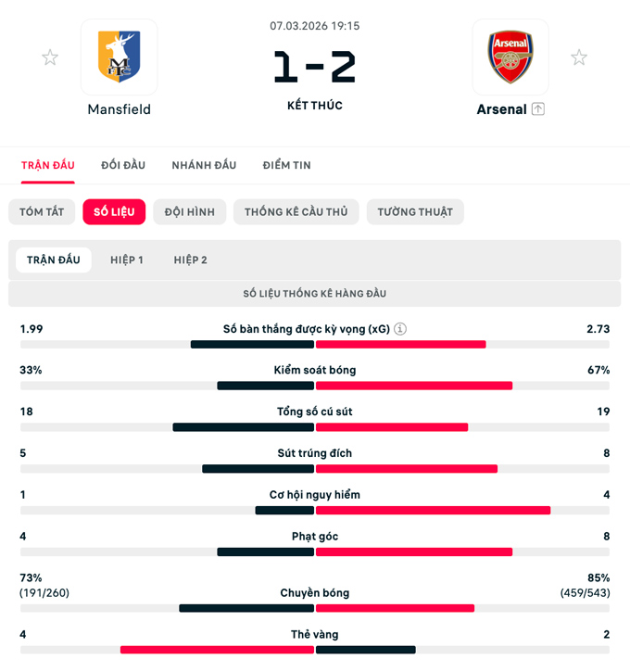630x672 pixels.
Task: Favorite Arsenal with the star icon
Action: [579, 57]
